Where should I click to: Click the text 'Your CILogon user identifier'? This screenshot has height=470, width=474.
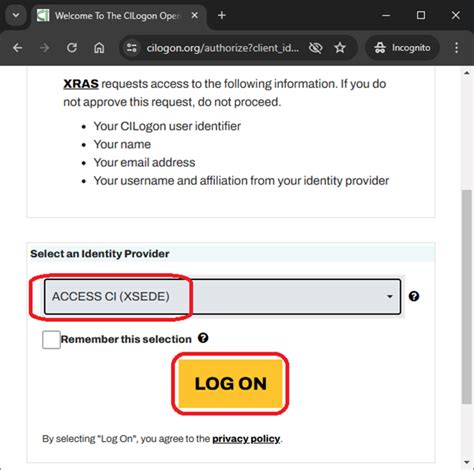167,126
